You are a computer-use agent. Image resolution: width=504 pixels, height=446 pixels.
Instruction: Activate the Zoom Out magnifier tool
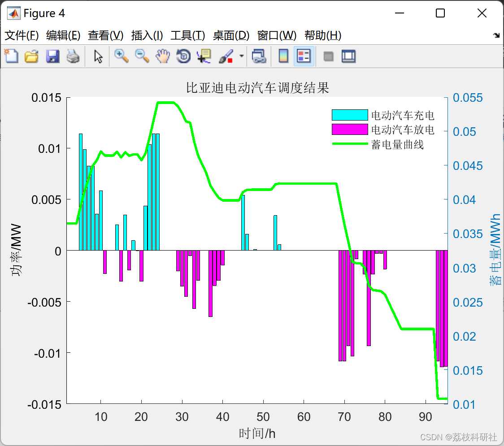tap(142, 56)
